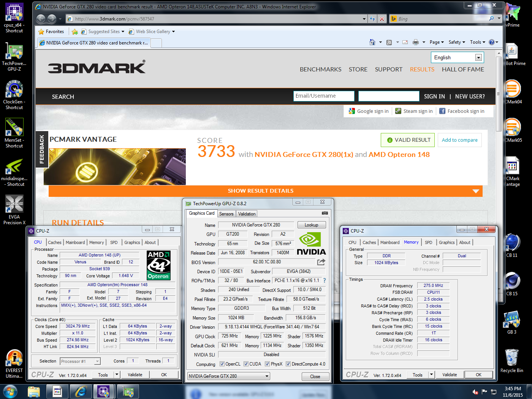Open the IE Safety menu dropdown

(x=457, y=42)
